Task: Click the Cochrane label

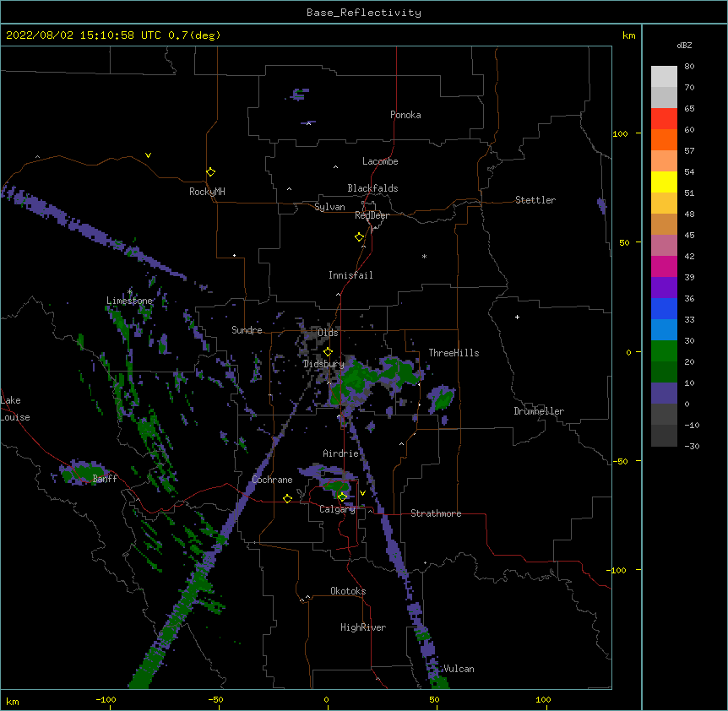Action: (272, 480)
